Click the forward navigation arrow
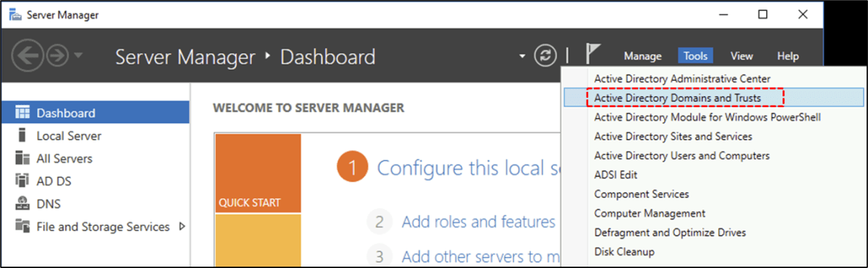Screen dimensions: 868x268 (x=57, y=56)
